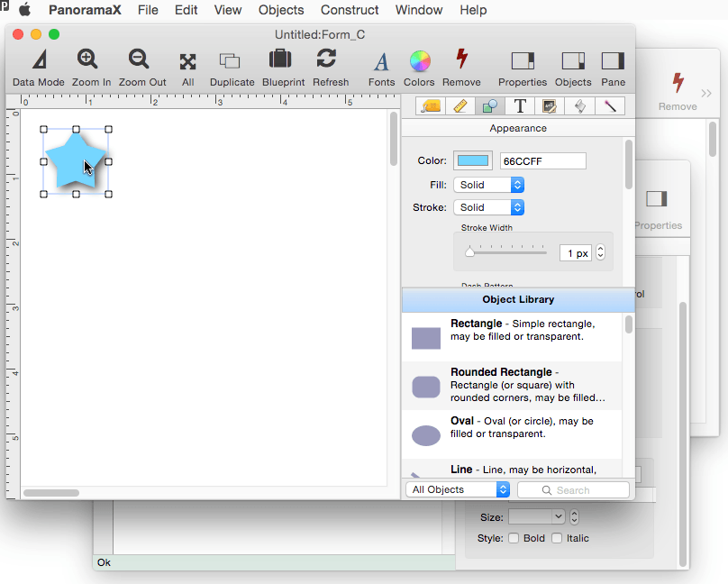Pick the Rounded Rectangle library object

pyautogui.click(x=512, y=386)
